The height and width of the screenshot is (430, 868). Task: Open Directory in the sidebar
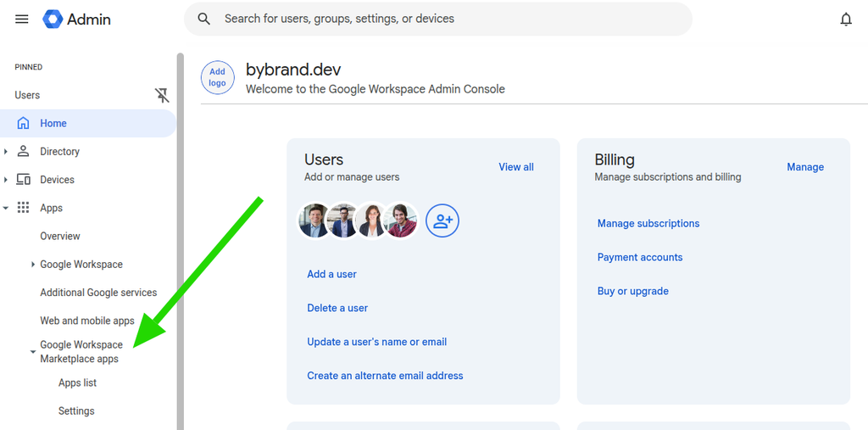[59, 151]
